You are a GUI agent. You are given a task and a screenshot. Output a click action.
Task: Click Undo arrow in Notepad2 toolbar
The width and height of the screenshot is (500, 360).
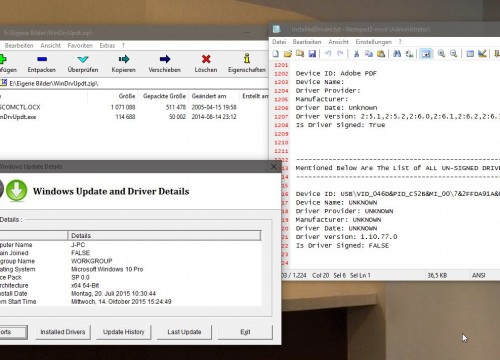click(x=328, y=53)
